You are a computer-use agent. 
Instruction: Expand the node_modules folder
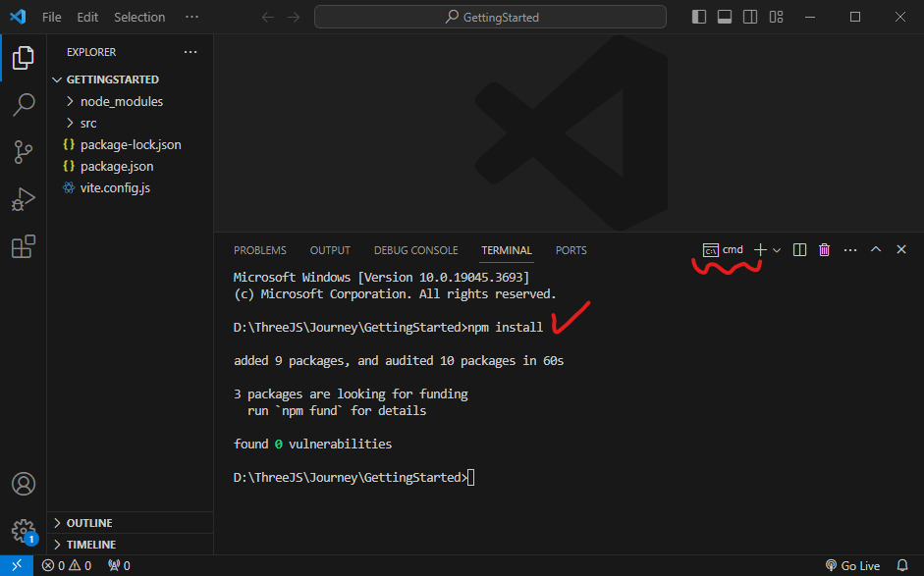tap(131, 101)
